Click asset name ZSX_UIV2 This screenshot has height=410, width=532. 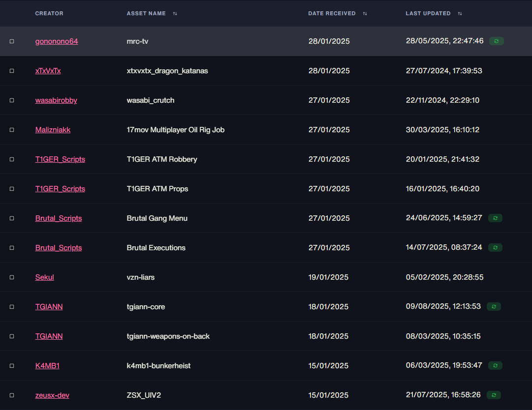click(144, 395)
